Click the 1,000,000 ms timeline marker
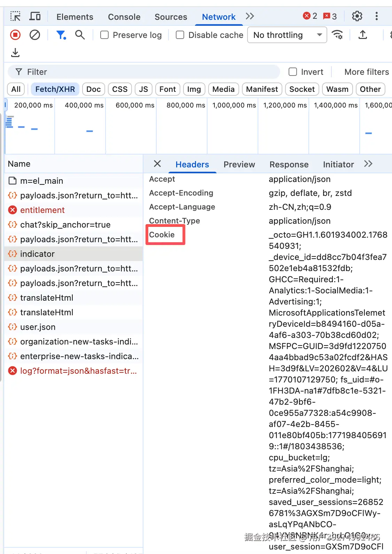Image resolution: width=392 pixels, height=554 pixels. click(234, 105)
